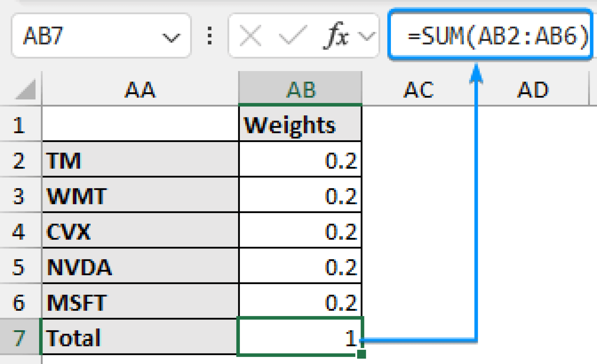Click the formula =SUM(AB2:AB6) in formula bar

click(x=496, y=35)
